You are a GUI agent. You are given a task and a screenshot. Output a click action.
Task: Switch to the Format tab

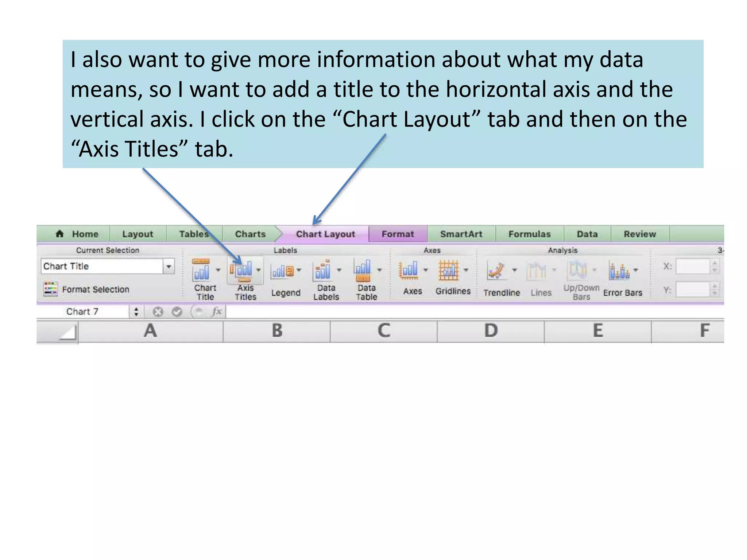398,234
